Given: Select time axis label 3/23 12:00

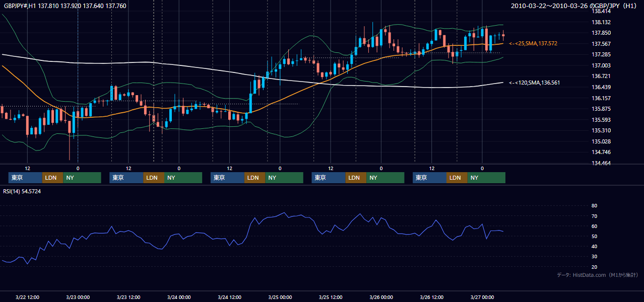Looking at the screenshot, I should (128, 297).
